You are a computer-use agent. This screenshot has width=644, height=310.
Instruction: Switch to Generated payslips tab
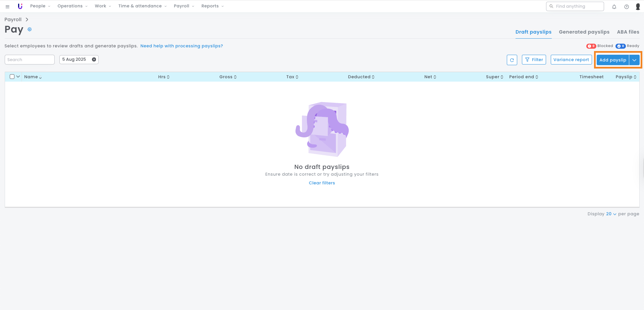584,32
